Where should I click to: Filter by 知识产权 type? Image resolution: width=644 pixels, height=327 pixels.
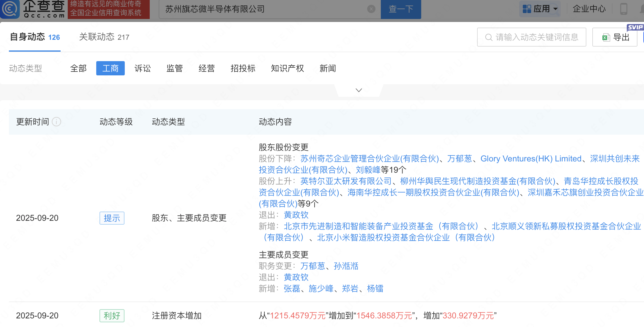click(x=287, y=69)
